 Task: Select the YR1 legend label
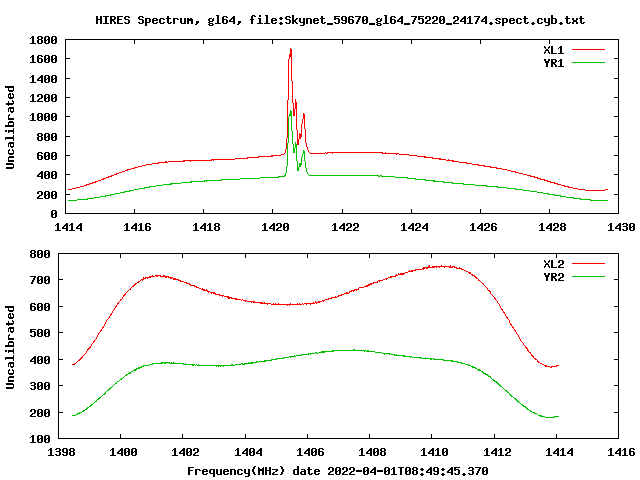[x=553, y=63]
